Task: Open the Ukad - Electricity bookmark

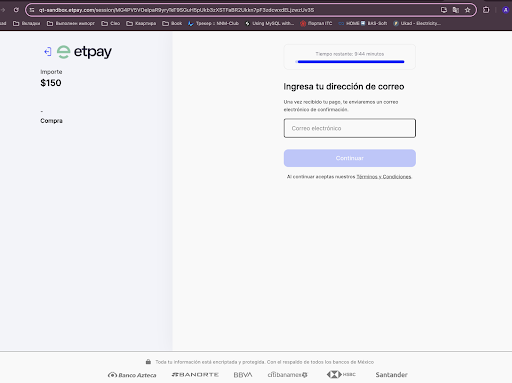Action: tap(417, 23)
